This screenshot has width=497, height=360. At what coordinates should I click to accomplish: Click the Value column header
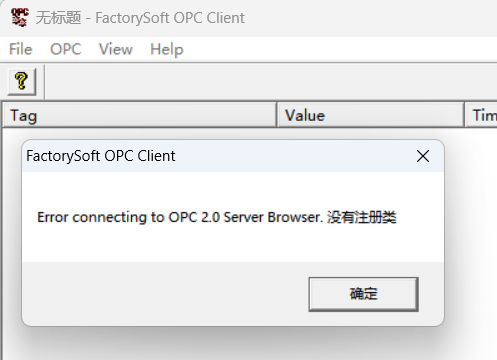[x=371, y=115]
